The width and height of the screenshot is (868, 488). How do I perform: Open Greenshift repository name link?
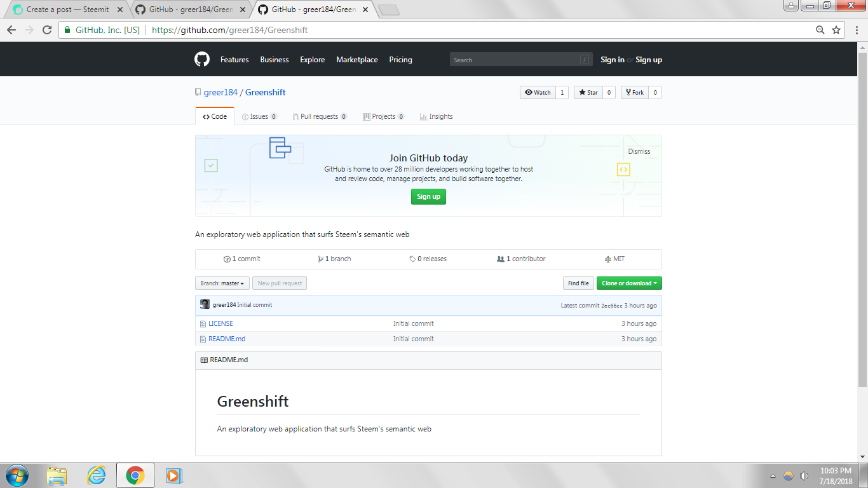pyautogui.click(x=266, y=92)
